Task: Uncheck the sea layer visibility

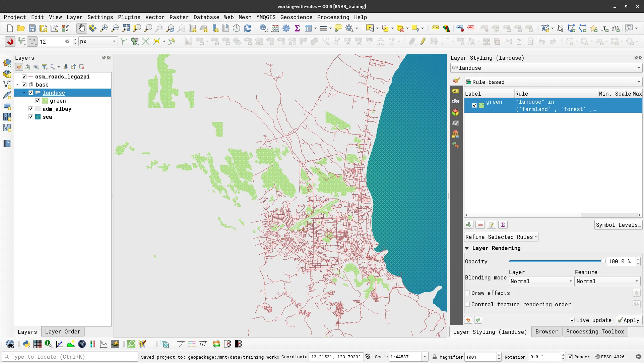Action: pyautogui.click(x=30, y=117)
